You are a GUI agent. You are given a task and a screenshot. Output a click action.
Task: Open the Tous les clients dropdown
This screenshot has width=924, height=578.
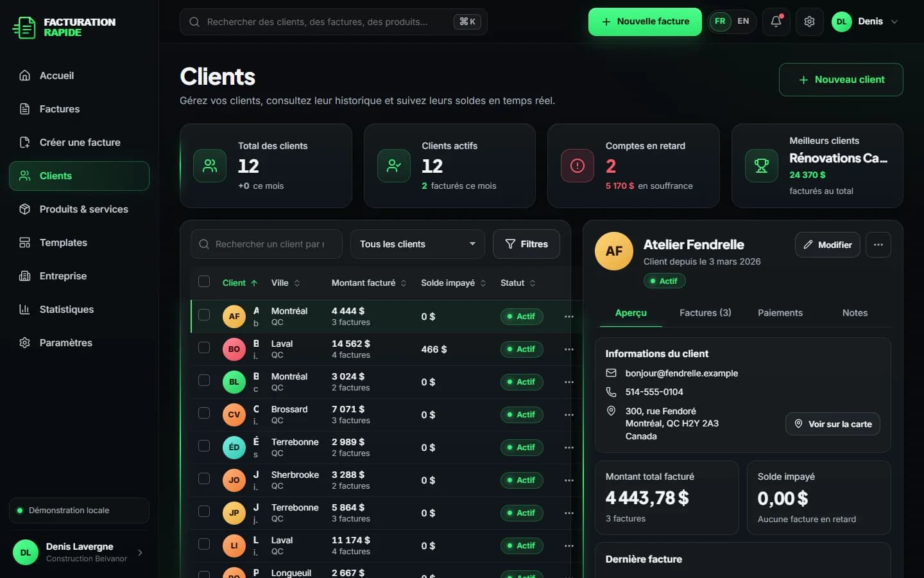tap(418, 244)
